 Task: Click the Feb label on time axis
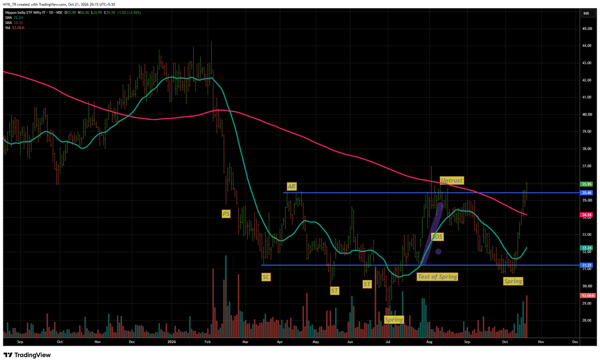[x=208, y=342]
